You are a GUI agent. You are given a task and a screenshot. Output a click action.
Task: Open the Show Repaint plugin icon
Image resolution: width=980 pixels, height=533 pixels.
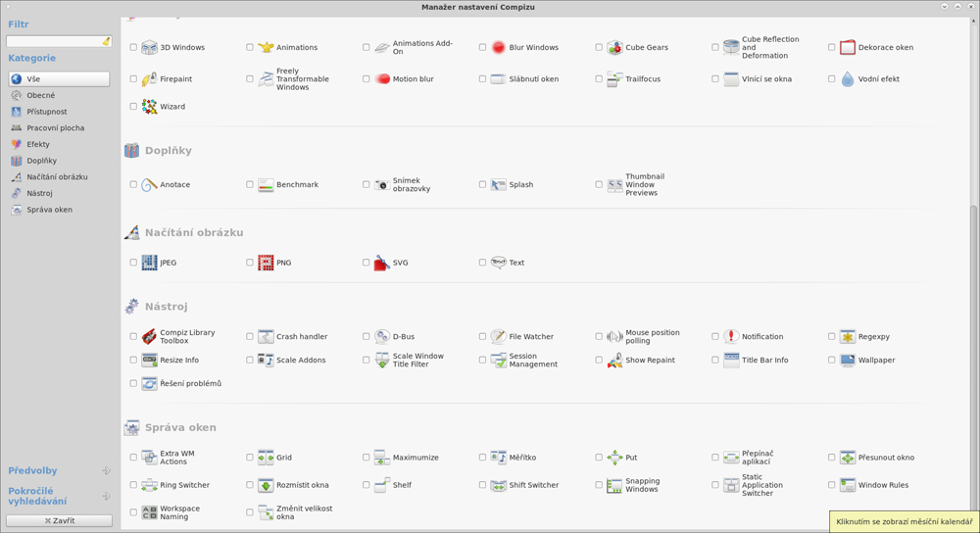(614, 361)
